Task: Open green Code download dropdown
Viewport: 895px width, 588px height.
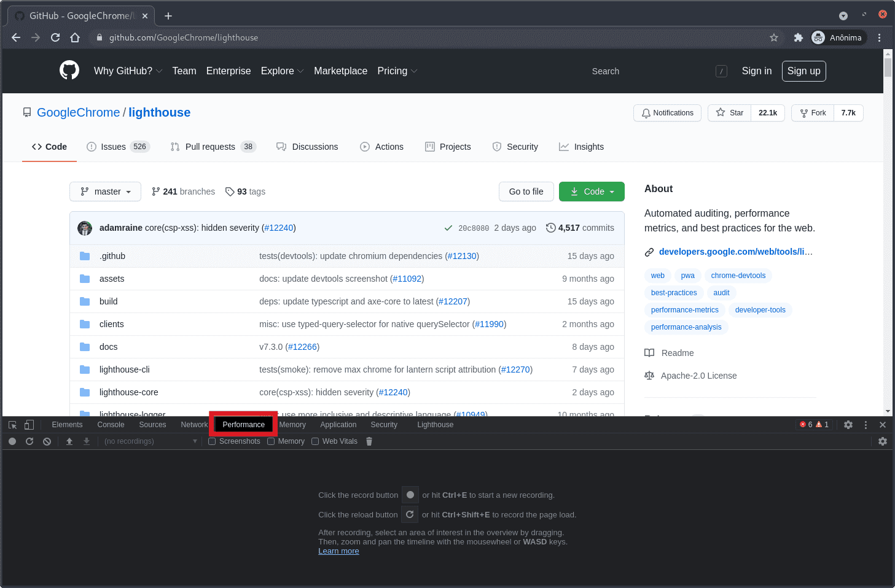Action: [x=592, y=191]
